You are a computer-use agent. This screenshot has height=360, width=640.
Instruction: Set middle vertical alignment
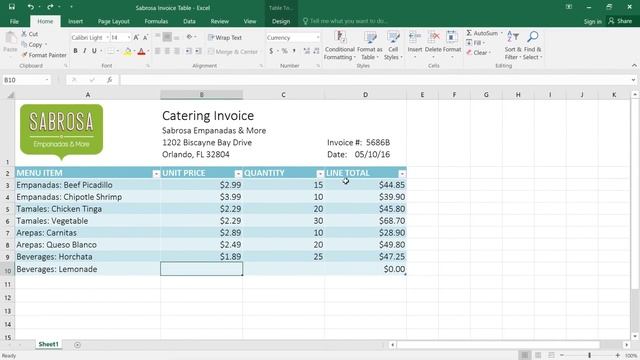point(167,38)
